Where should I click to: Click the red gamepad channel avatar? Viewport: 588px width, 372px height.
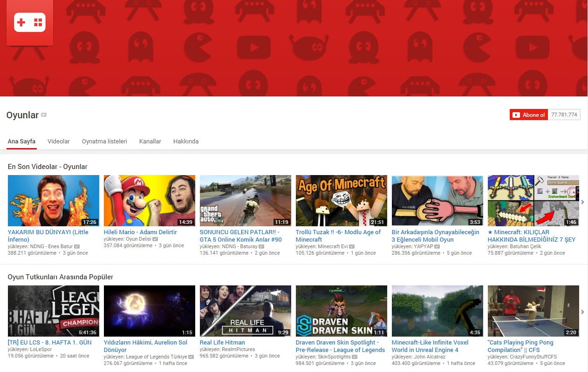[29, 22]
